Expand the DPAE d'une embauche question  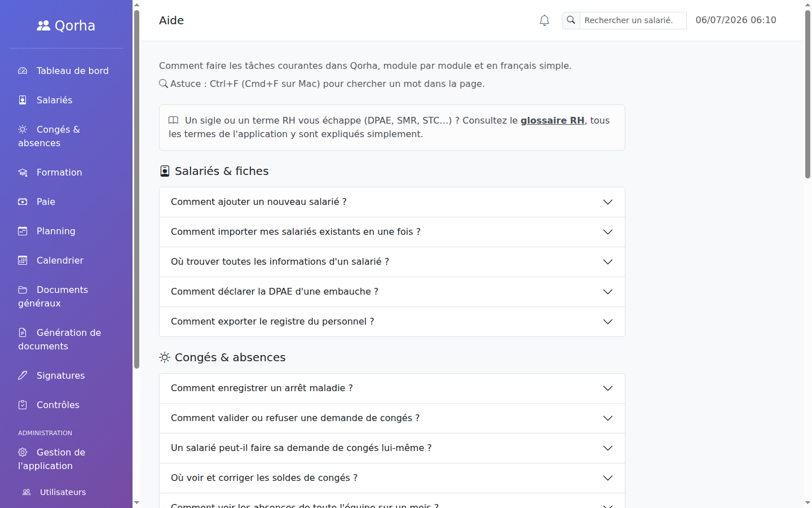(x=392, y=292)
